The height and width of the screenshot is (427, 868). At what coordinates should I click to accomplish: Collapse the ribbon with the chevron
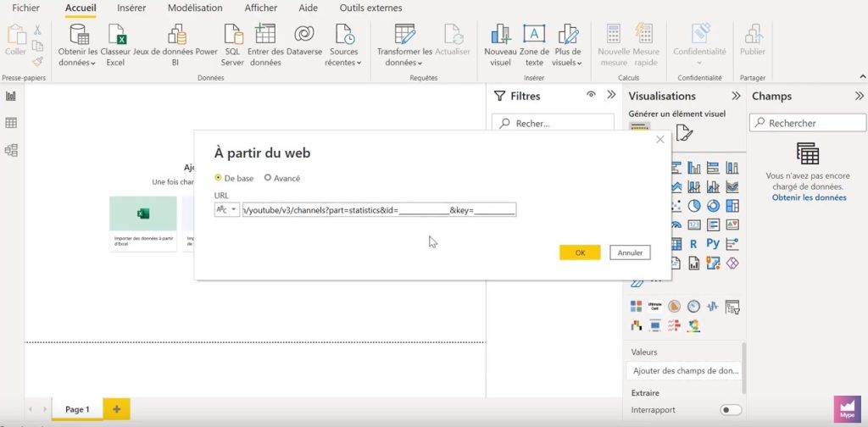(x=862, y=76)
